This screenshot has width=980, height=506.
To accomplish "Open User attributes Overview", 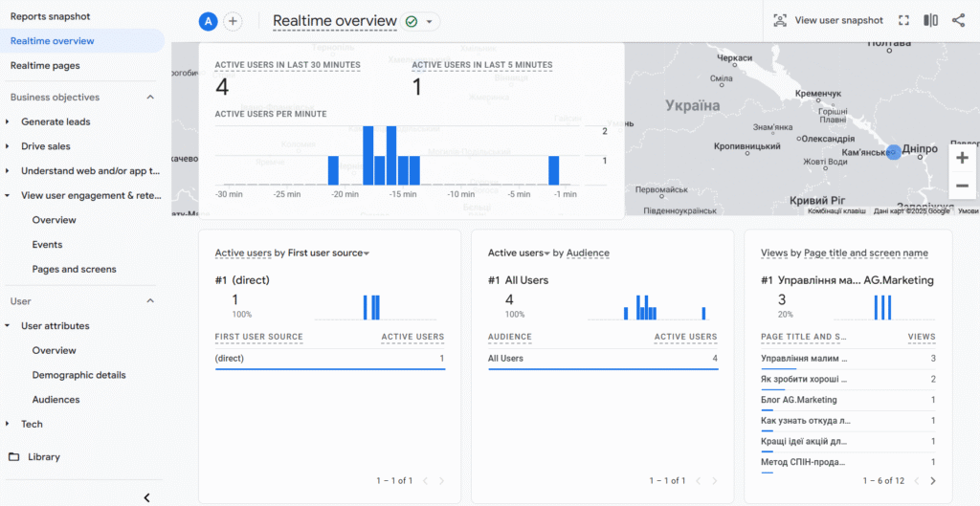I will pos(55,350).
